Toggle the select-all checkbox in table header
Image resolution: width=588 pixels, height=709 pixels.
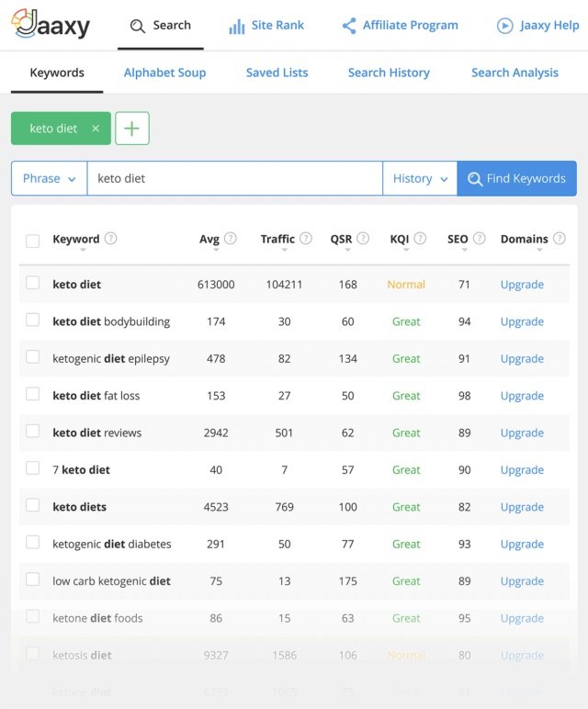[x=33, y=241]
